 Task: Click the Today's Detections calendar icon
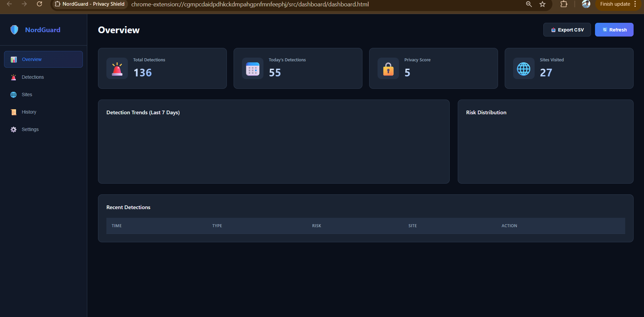(253, 69)
